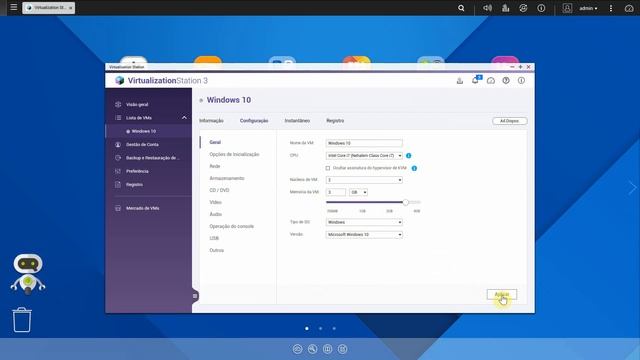The height and width of the screenshot is (360, 640).
Task: Open the QTS main menu hamburger icon
Action: (x=13, y=7)
